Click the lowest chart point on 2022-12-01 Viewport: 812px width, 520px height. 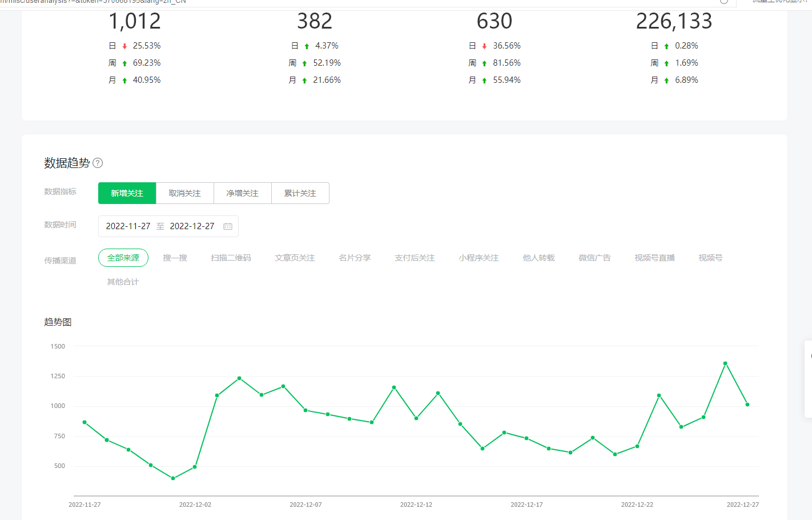point(173,478)
